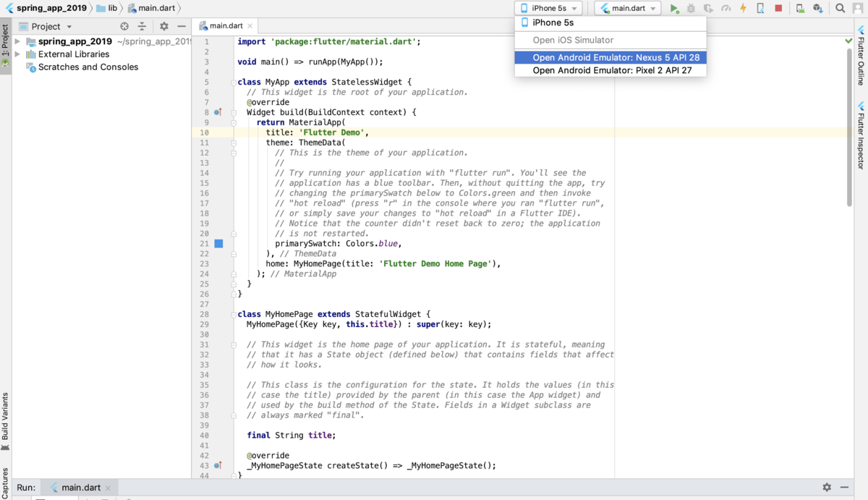This screenshot has width=868, height=500.
Task: Open Flutter Inspector side tab
Action: (x=861, y=135)
